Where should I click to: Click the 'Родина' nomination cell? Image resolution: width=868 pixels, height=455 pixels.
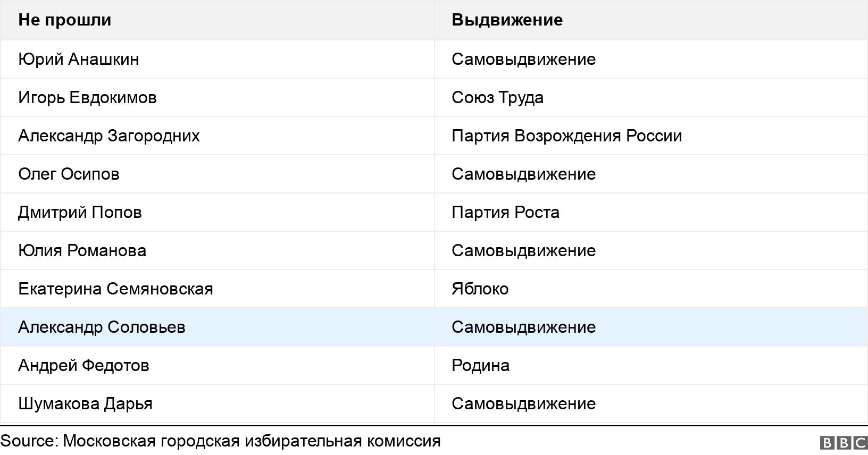(480, 365)
